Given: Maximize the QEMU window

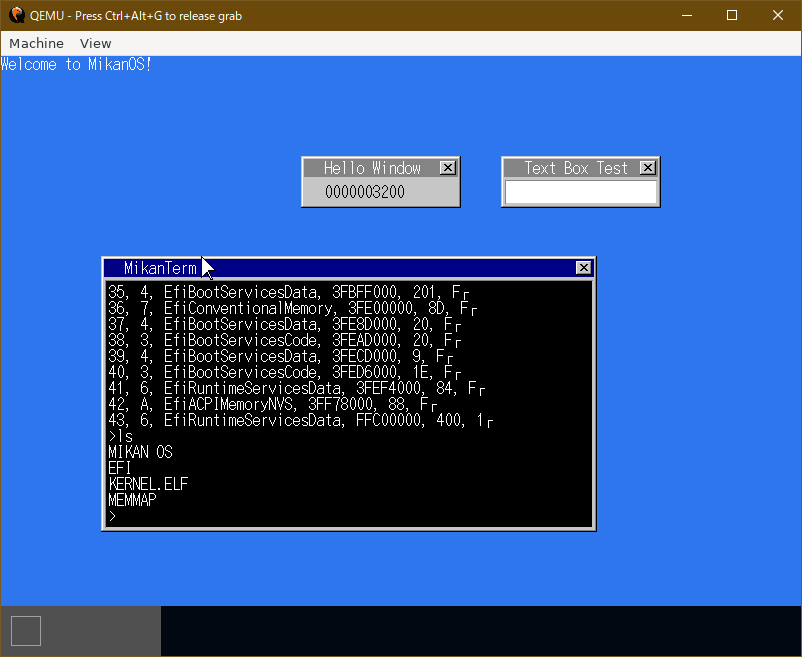Looking at the screenshot, I should click(732, 15).
